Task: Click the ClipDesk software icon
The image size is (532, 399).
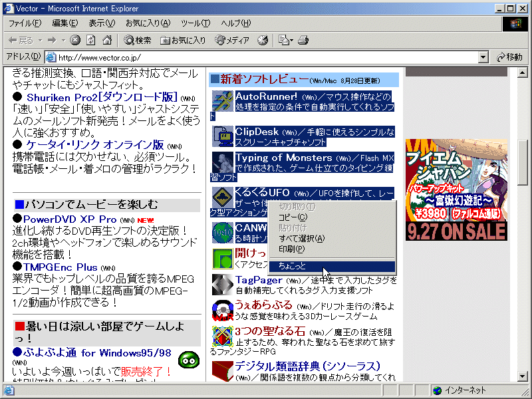Action: (x=223, y=136)
